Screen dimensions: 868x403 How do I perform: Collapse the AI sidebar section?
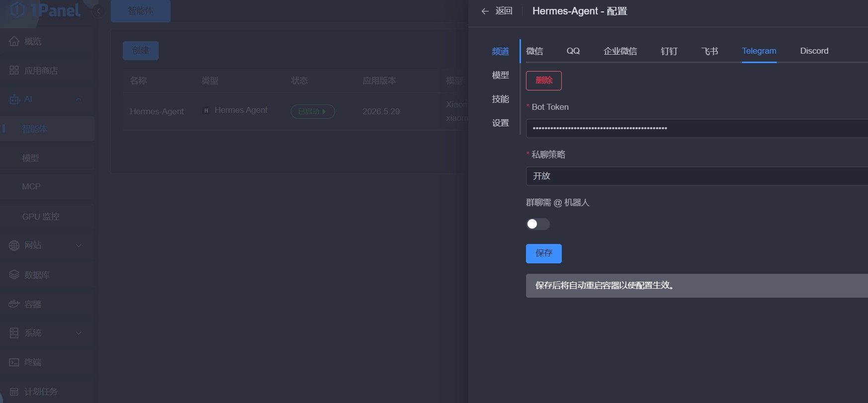tap(79, 99)
